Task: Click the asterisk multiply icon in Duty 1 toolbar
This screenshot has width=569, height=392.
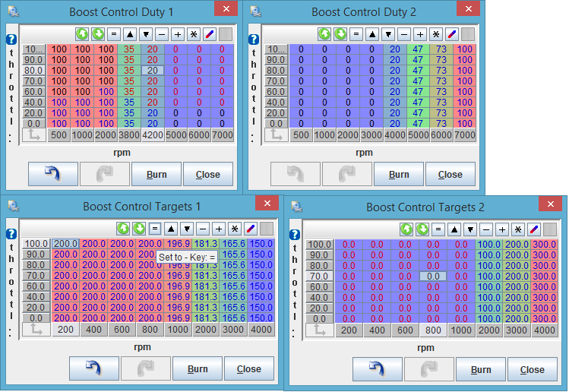Action: tap(194, 34)
